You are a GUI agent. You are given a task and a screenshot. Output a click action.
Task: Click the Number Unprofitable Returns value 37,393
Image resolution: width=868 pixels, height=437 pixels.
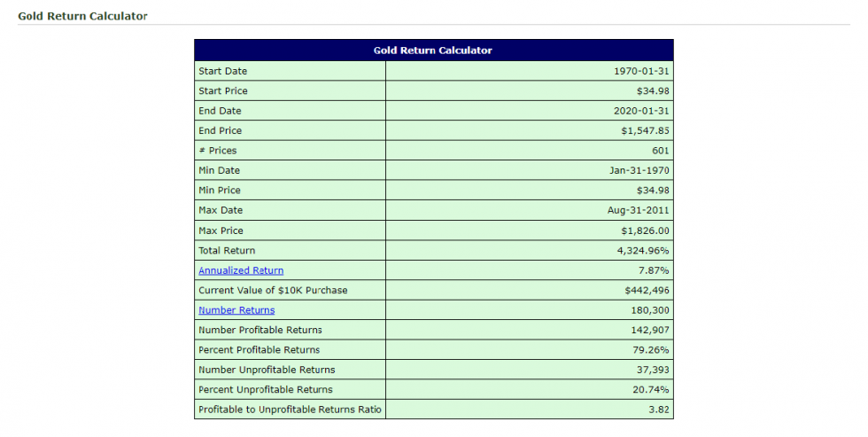tap(654, 370)
